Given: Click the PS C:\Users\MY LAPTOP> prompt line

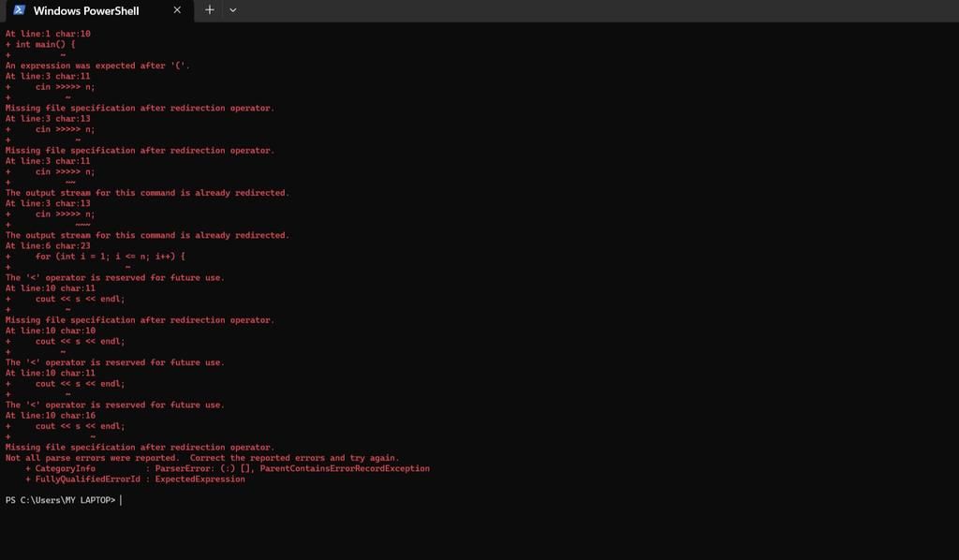Looking at the screenshot, I should click(x=61, y=499).
